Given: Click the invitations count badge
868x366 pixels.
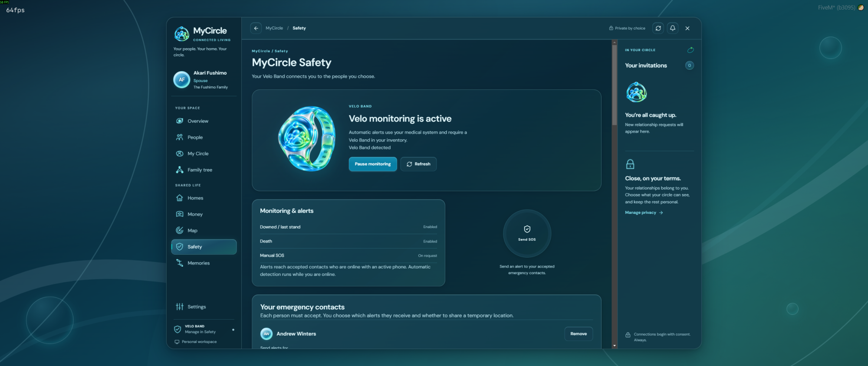Looking at the screenshot, I should tap(690, 65).
